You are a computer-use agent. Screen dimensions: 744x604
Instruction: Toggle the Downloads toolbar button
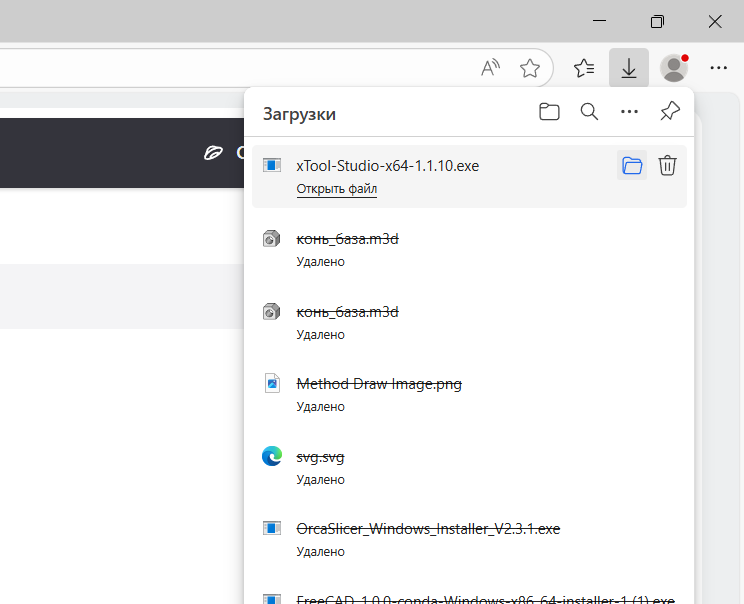pyautogui.click(x=629, y=68)
